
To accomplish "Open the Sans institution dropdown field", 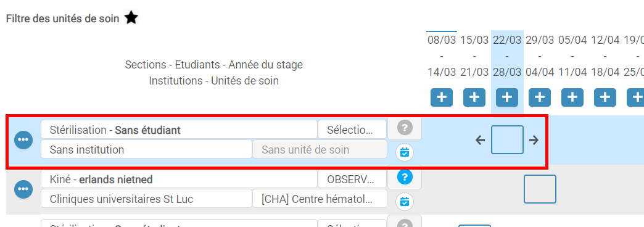I will point(146,149).
